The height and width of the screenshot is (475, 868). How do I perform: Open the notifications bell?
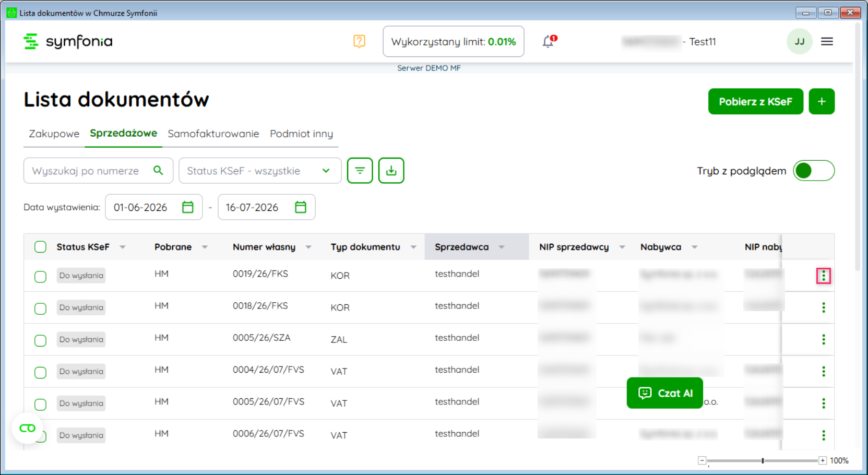pyautogui.click(x=549, y=41)
